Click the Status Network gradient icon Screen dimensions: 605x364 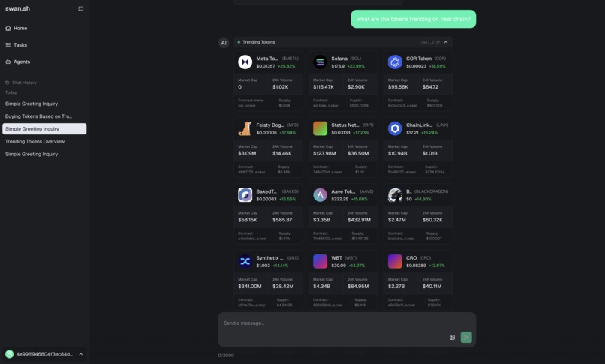tap(320, 128)
